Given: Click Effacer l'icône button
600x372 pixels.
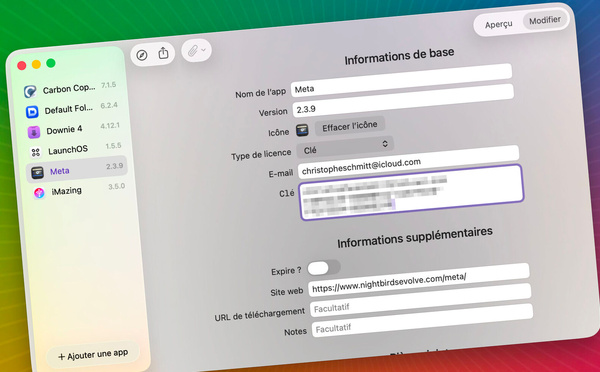Looking at the screenshot, I should click(350, 126).
